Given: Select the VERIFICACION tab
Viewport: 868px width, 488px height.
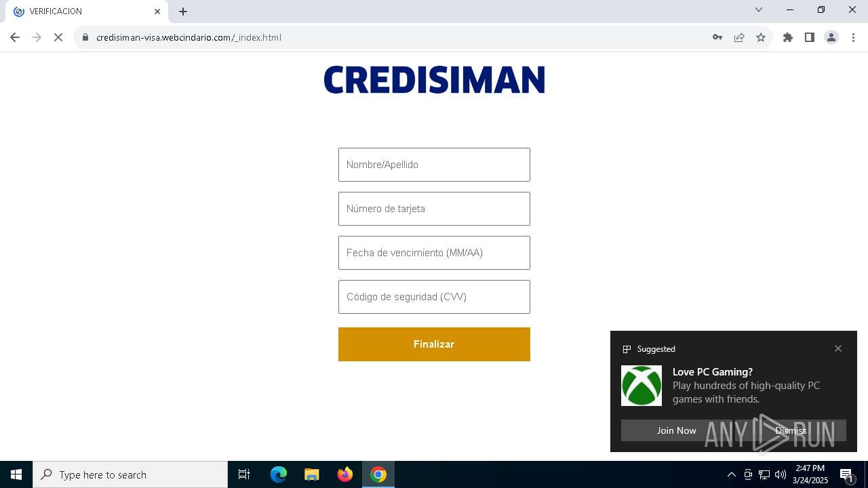Looking at the screenshot, I should 86,12.
